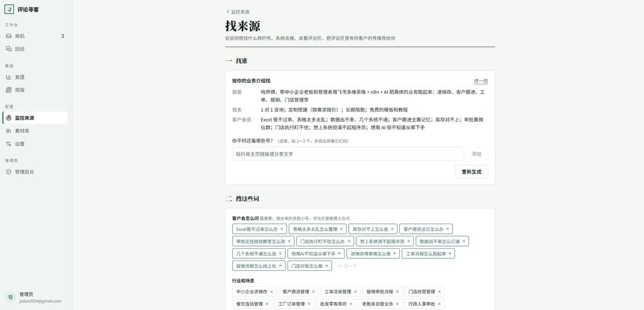The image size is (644, 310).
Task: Delete the 库存对不上怎么查 tag
Action: coord(392,229)
